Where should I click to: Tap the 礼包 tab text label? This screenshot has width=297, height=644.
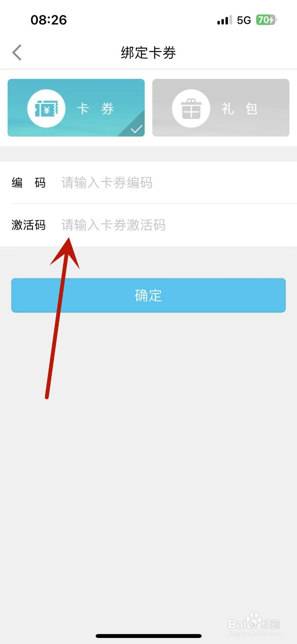[240, 108]
